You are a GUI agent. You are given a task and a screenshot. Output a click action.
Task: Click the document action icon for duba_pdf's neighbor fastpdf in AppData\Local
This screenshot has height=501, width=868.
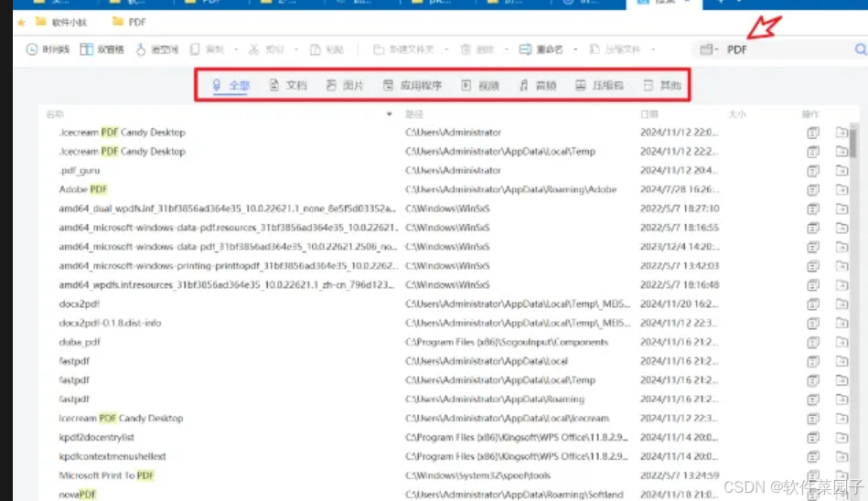[812, 361]
